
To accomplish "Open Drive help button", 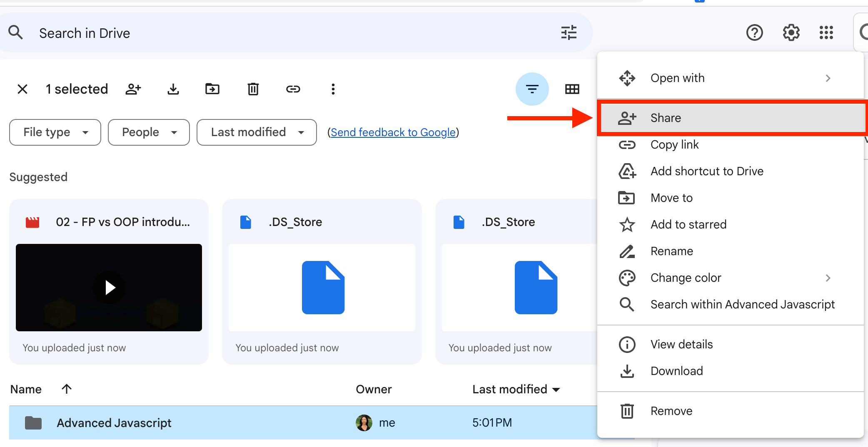I will click(755, 32).
